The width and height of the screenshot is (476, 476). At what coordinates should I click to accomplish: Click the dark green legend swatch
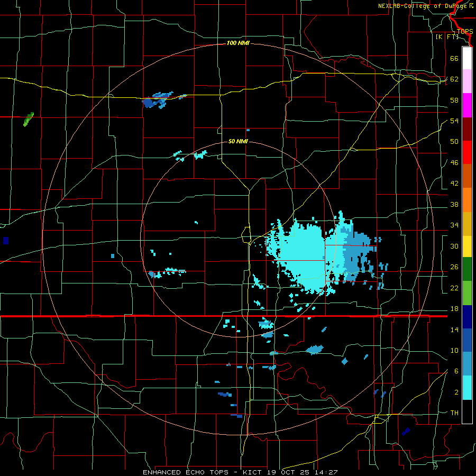click(x=467, y=269)
